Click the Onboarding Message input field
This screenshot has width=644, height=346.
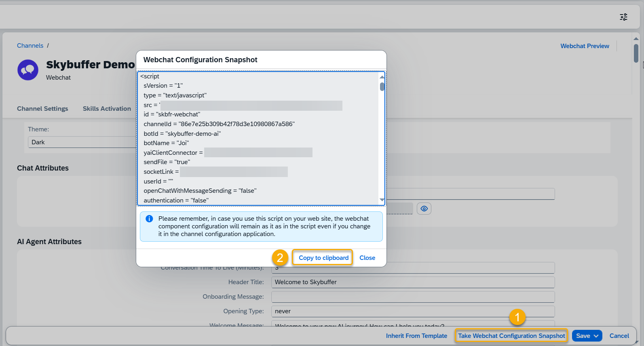(x=413, y=297)
